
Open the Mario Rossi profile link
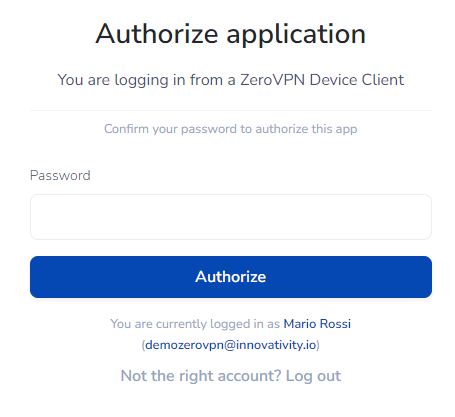pos(317,324)
